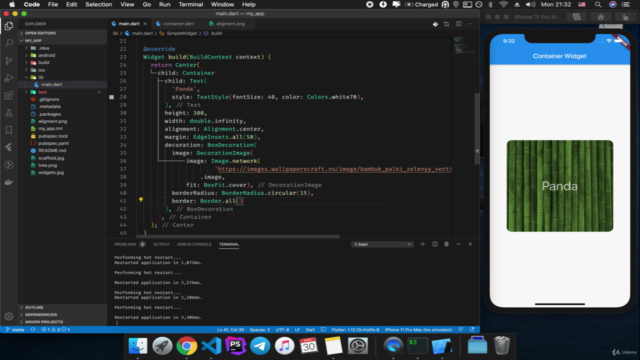This screenshot has height=360, width=640.
Task: Click the errors and warnings count in status bar
Action: coord(56,329)
